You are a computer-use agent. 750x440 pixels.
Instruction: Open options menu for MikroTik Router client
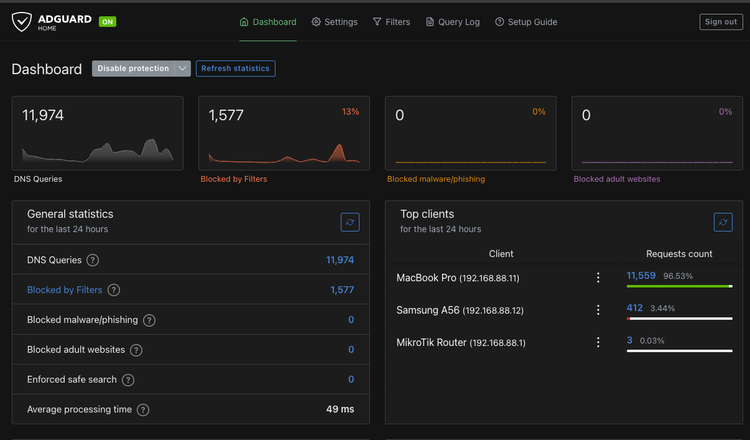[x=598, y=342]
